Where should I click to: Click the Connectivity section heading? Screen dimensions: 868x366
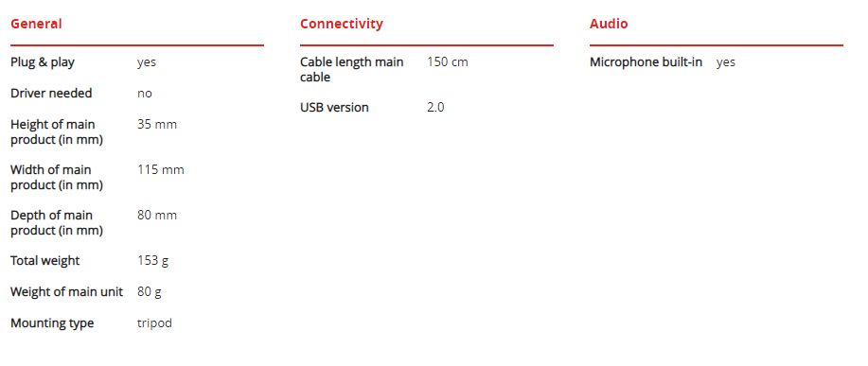pyautogui.click(x=341, y=24)
